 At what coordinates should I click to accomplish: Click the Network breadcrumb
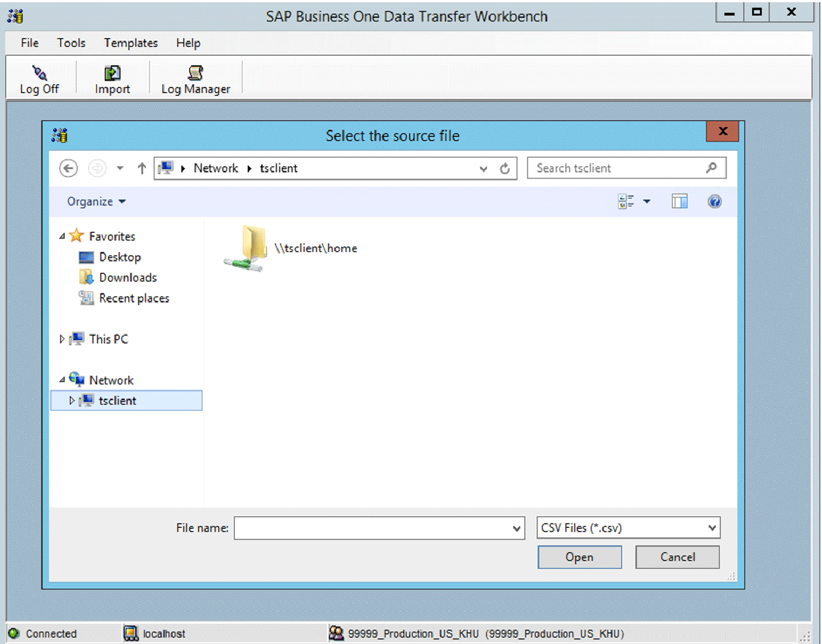point(216,168)
